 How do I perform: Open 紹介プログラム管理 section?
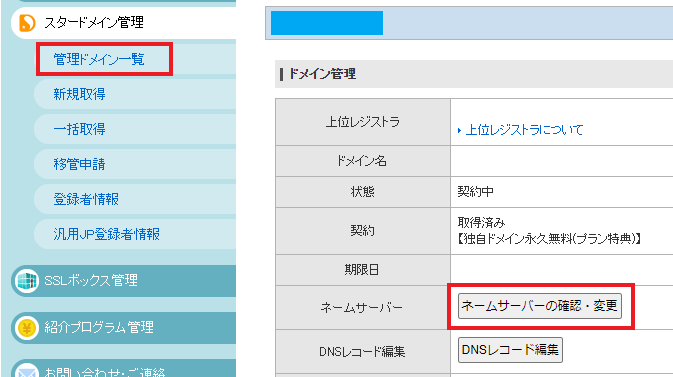(124, 328)
